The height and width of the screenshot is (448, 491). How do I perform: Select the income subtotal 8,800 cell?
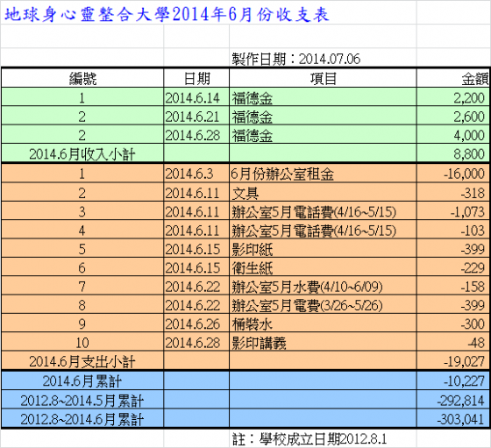(453, 153)
